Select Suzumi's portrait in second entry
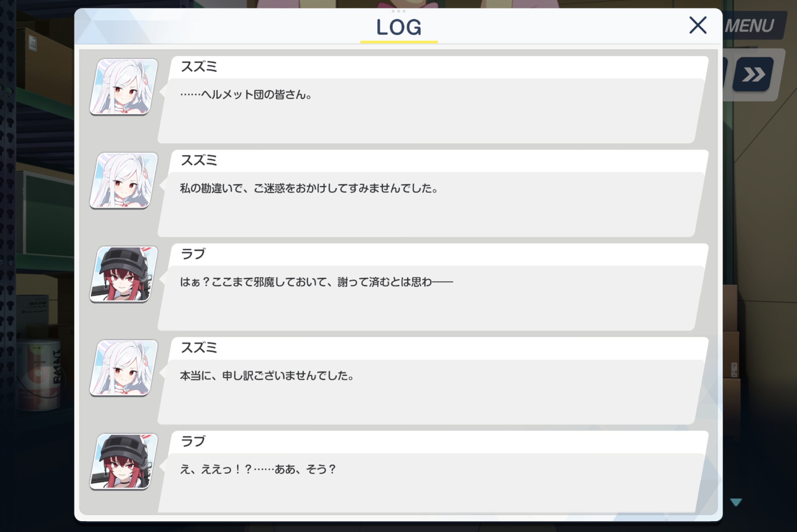797x532 pixels. [124, 181]
